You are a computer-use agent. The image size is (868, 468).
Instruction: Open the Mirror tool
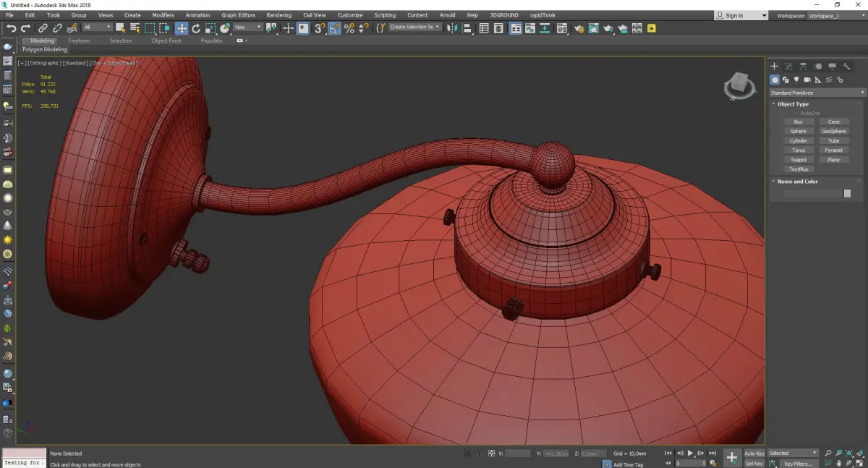coord(451,28)
